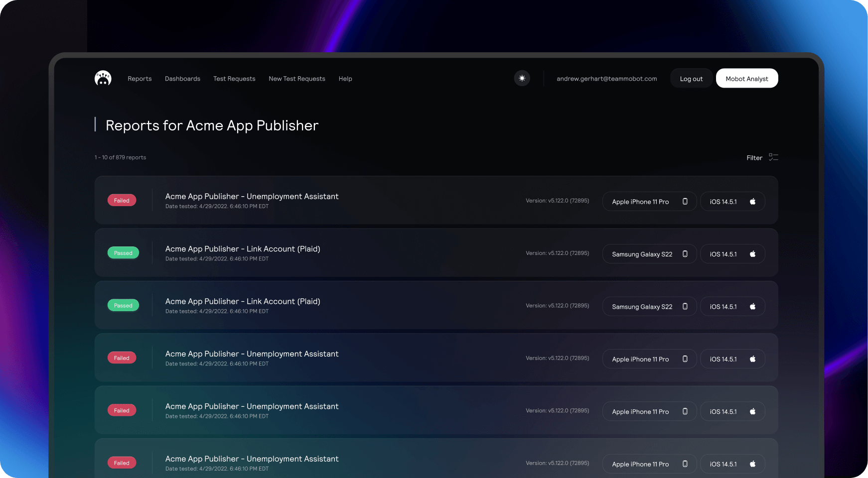Click the 'Reports for Acme App Publisher' heading

click(x=212, y=125)
